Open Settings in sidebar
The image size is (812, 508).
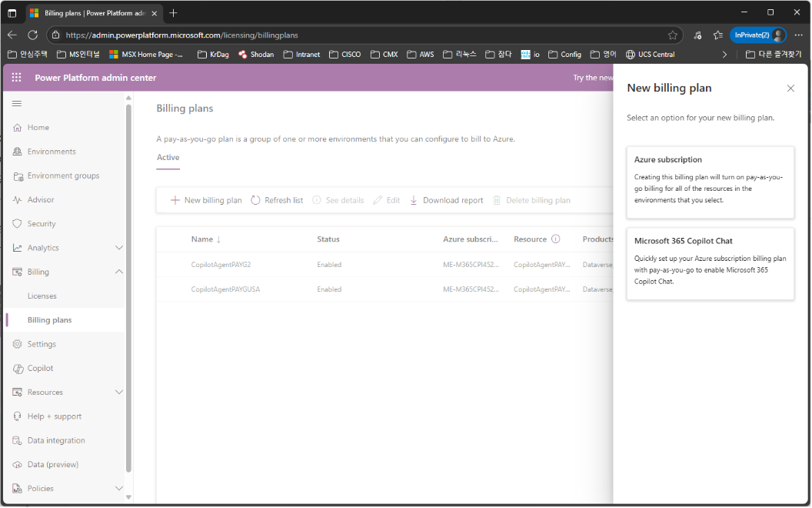point(42,344)
